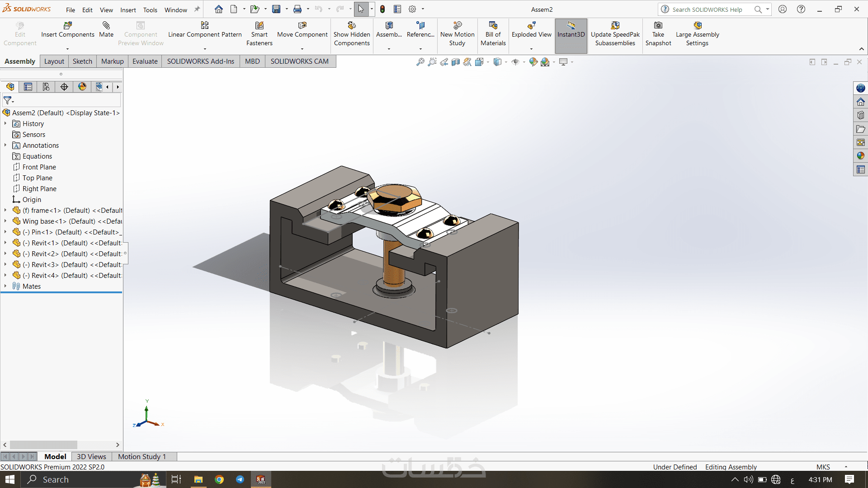The image size is (868, 488).
Task: Expand the Mates folder in tree
Action: [5, 286]
